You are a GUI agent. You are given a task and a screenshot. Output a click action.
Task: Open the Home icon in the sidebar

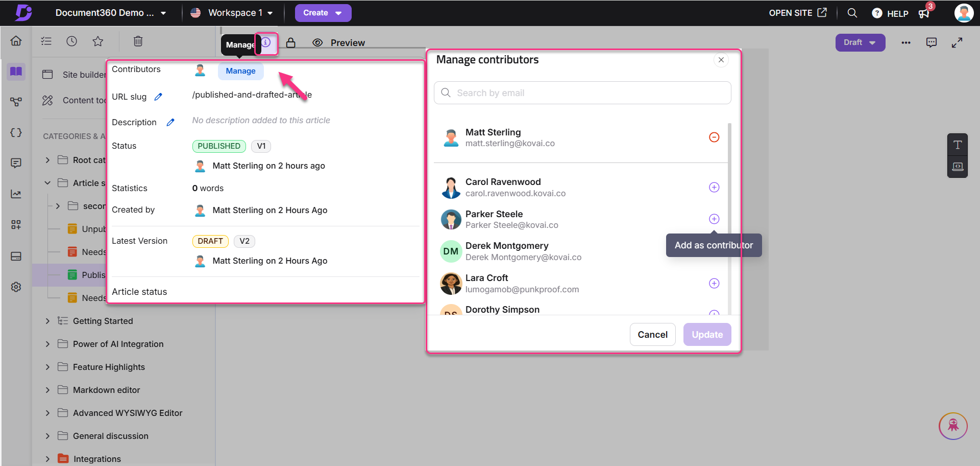pyautogui.click(x=16, y=41)
